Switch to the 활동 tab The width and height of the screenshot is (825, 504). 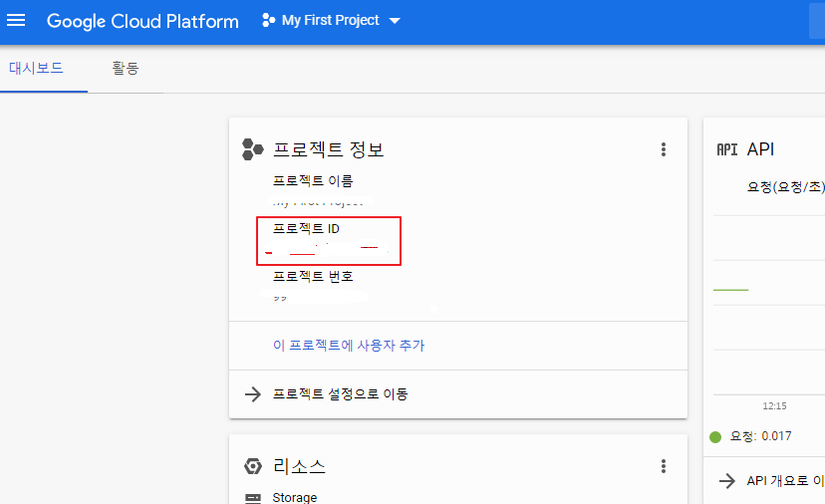point(126,68)
